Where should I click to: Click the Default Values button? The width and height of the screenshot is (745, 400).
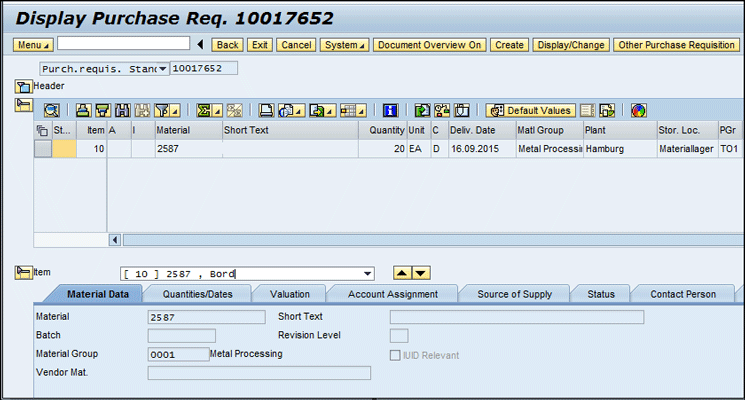click(x=531, y=110)
